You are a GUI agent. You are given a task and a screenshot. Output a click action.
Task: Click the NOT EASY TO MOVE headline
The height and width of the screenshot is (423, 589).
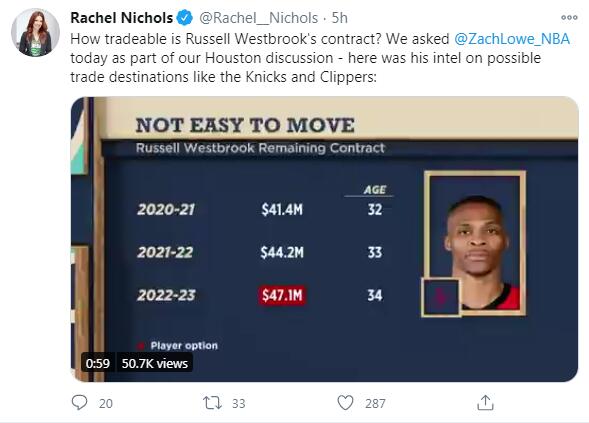(x=245, y=125)
